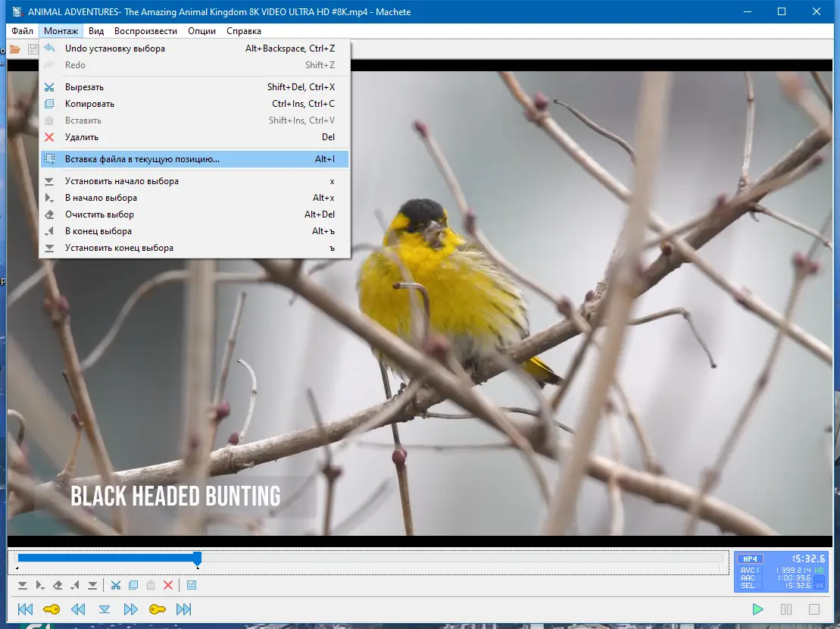Click the scissors Cut icon in bottom toolbar
Screen dimensions: 840x629
pyautogui.click(x=116, y=585)
